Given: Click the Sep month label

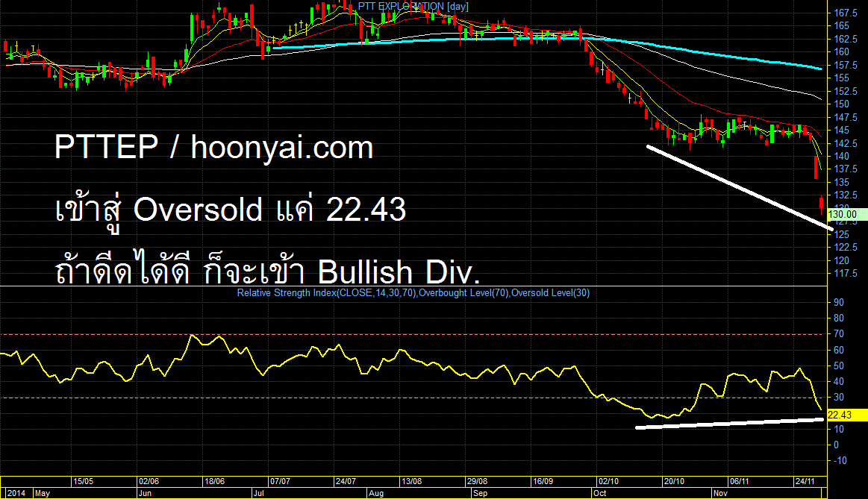Looking at the screenshot, I should 481,493.
